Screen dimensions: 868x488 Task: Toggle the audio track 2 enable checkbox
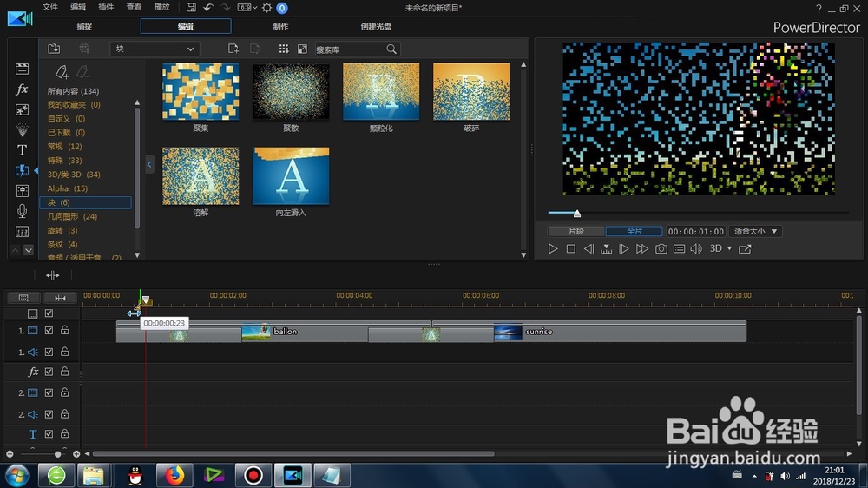click(x=49, y=414)
